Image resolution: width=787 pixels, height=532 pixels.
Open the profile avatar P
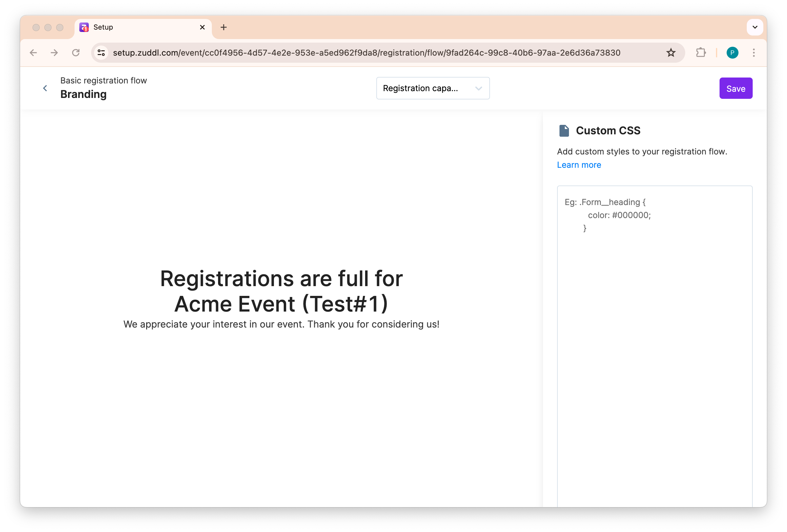[732, 53]
